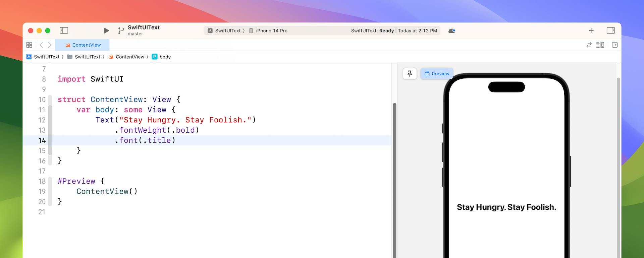Click SwiftUIText project title in toolbar
Image resolution: width=644 pixels, height=258 pixels.
click(x=144, y=27)
